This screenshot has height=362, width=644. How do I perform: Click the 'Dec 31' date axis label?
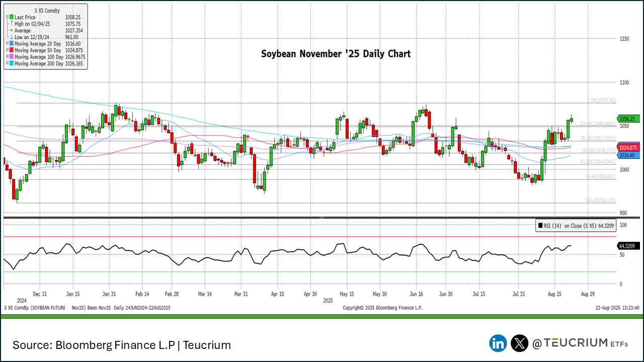pos(40,294)
